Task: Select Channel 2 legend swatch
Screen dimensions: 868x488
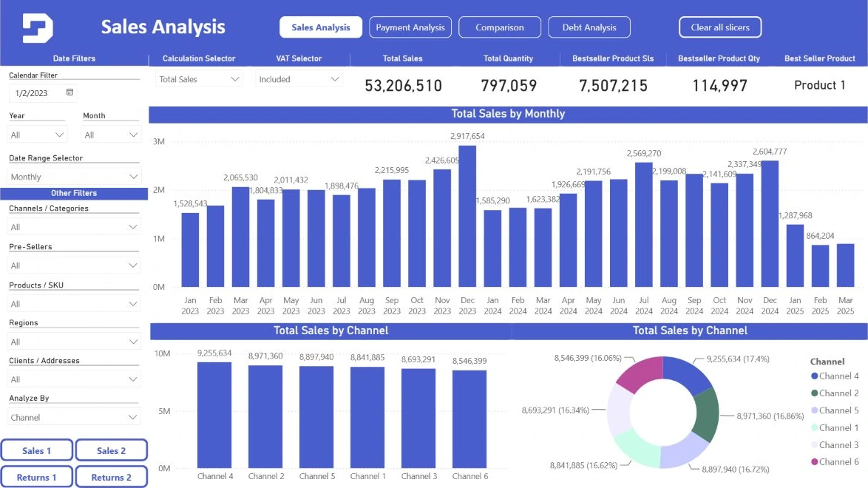Action: 814,393
